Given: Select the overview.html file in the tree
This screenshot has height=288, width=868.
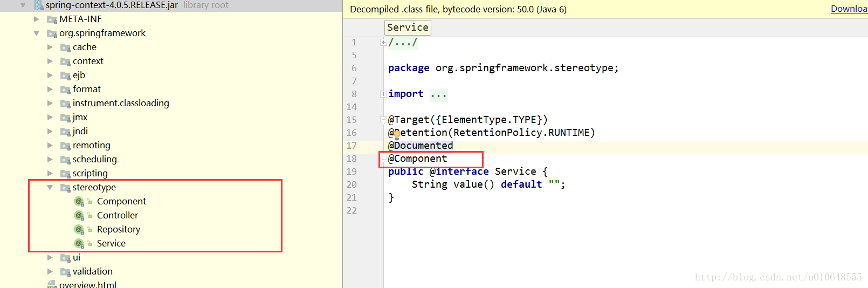Looking at the screenshot, I should pyautogui.click(x=88, y=284).
